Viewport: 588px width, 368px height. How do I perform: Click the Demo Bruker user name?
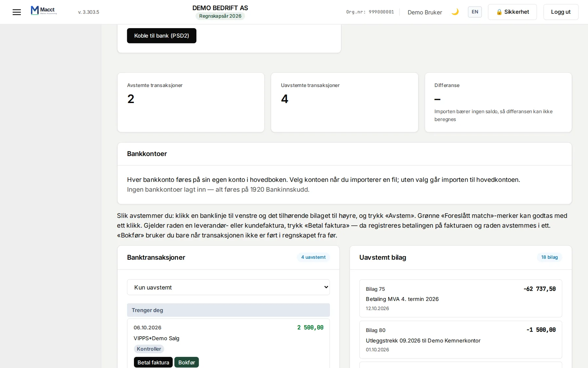(x=425, y=12)
